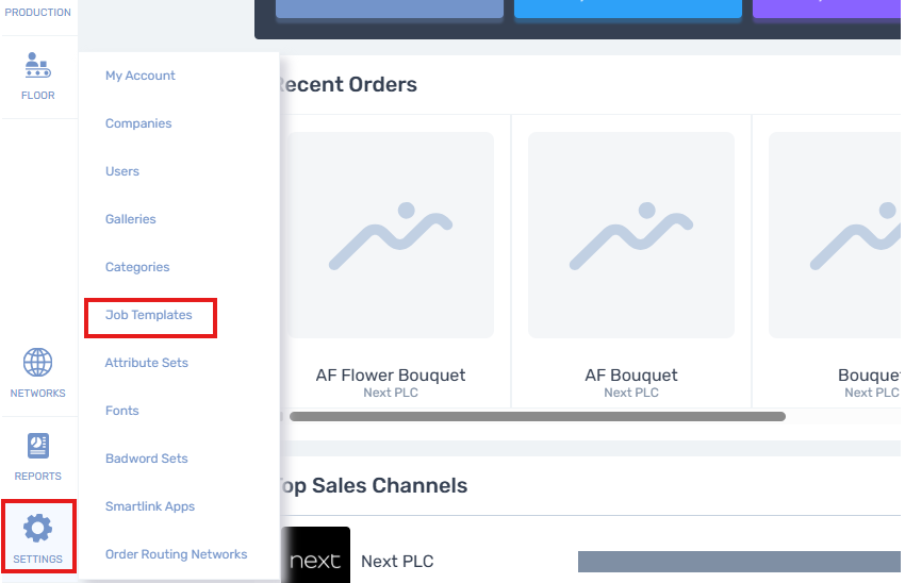Screen dimensions: 901x583
Task: Open the Networks globe icon
Action: 38,363
